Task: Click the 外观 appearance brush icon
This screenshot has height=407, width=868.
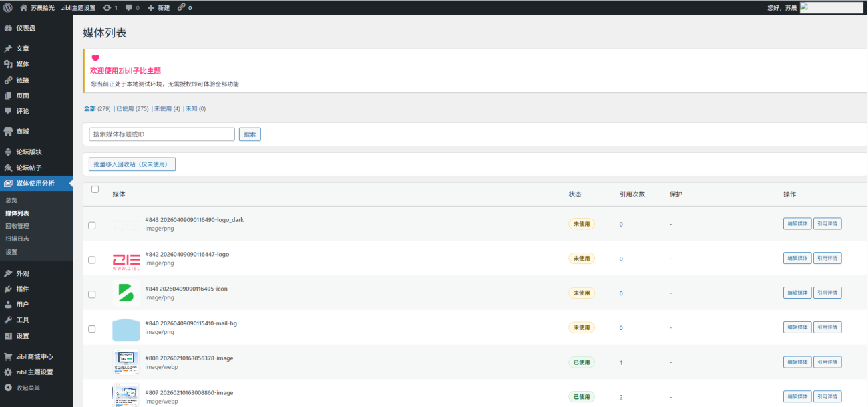Action: pos(8,274)
